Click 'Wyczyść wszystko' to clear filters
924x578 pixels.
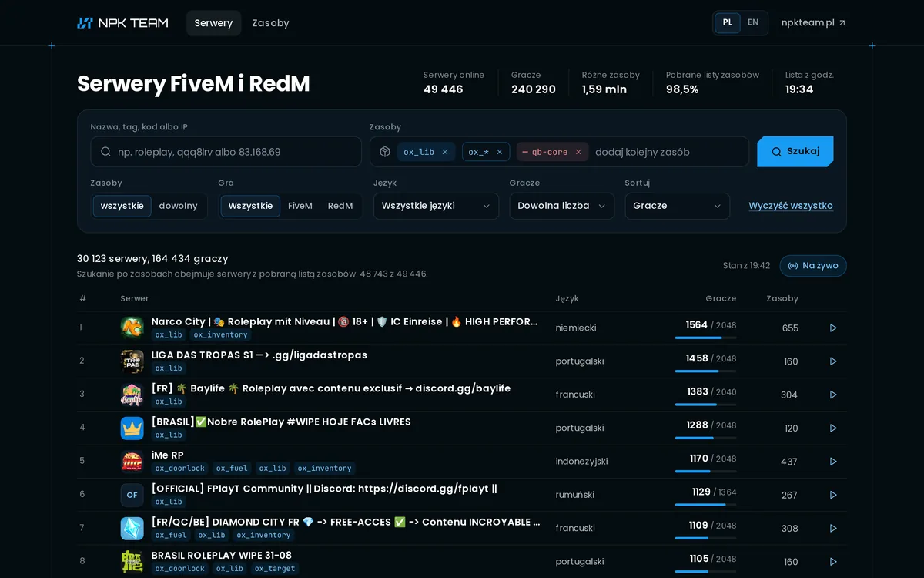(791, 206)
